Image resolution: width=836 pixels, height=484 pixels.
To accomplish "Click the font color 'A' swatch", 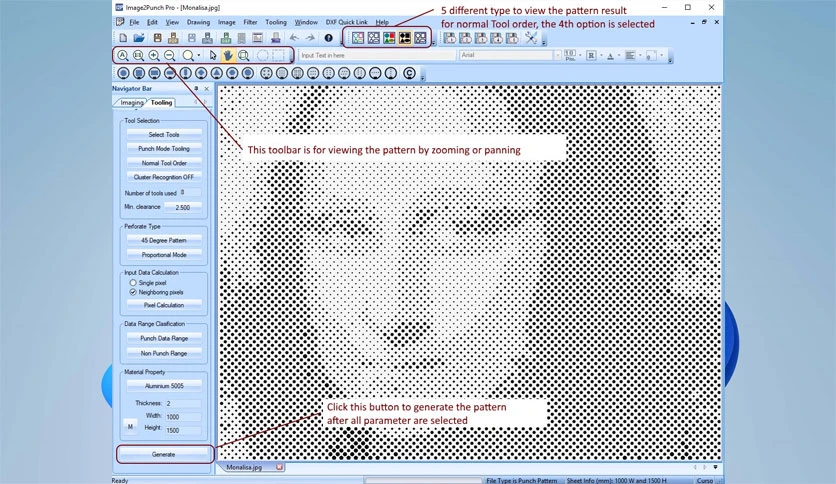I will (x=610, y=55).
